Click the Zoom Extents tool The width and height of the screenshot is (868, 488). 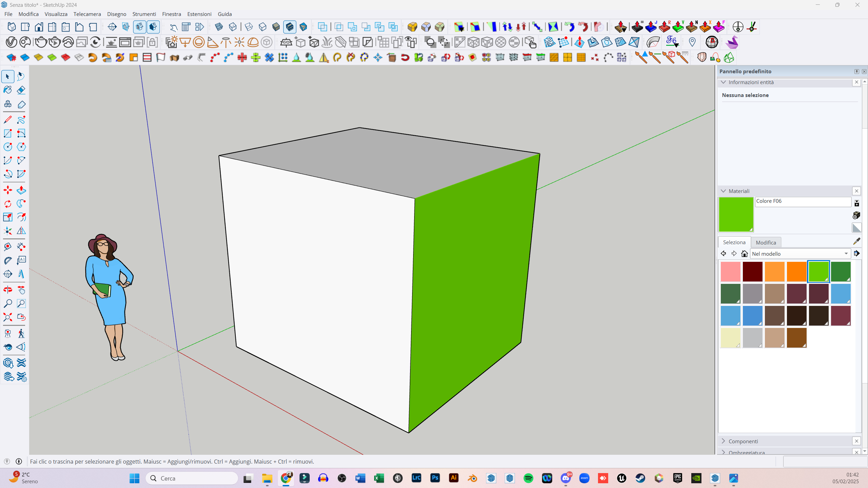(x=7, y=317)
